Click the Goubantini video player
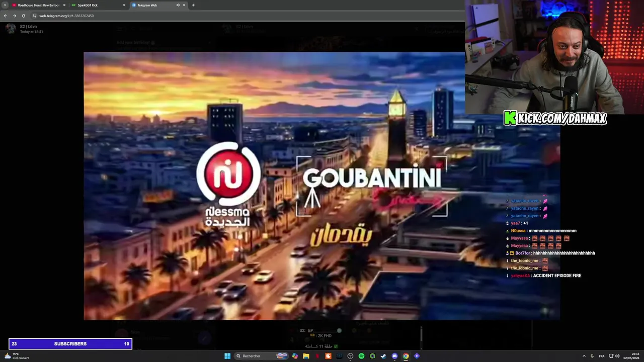The height and width of the screenshot is (362, 644). point(322,186)
